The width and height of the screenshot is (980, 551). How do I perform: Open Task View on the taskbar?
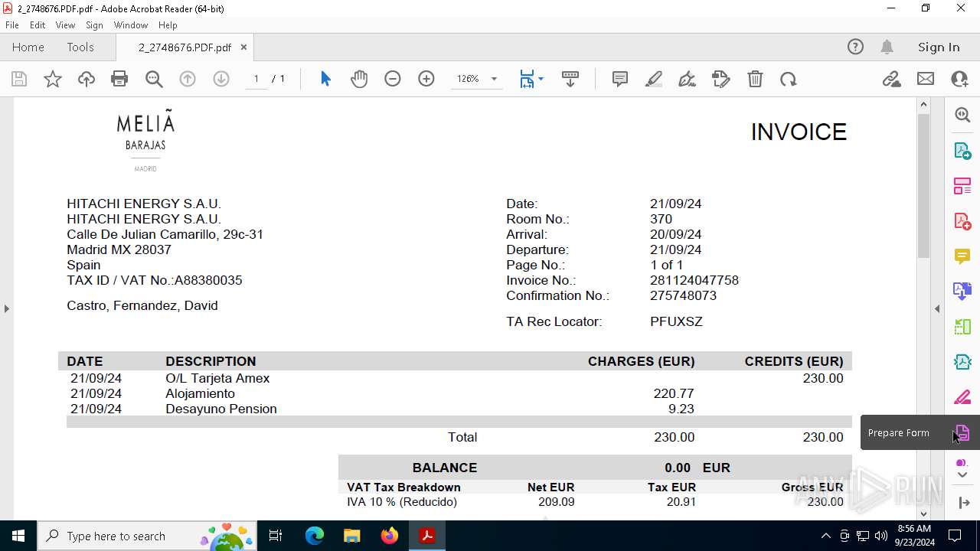coord(276,536)
